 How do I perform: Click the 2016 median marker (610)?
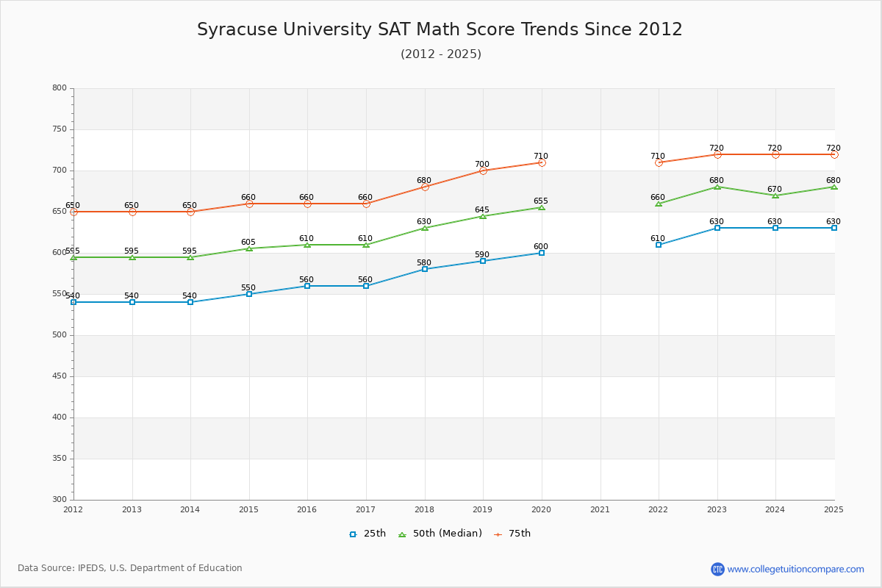coord(307,245)
